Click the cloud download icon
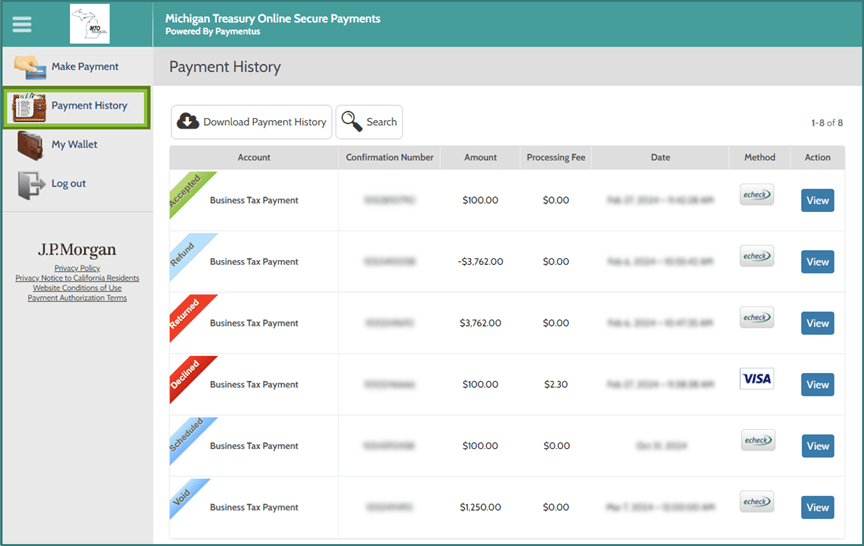The width and height of the screenshot is (864, 546). pyautogui.click(x=188, y=121)
